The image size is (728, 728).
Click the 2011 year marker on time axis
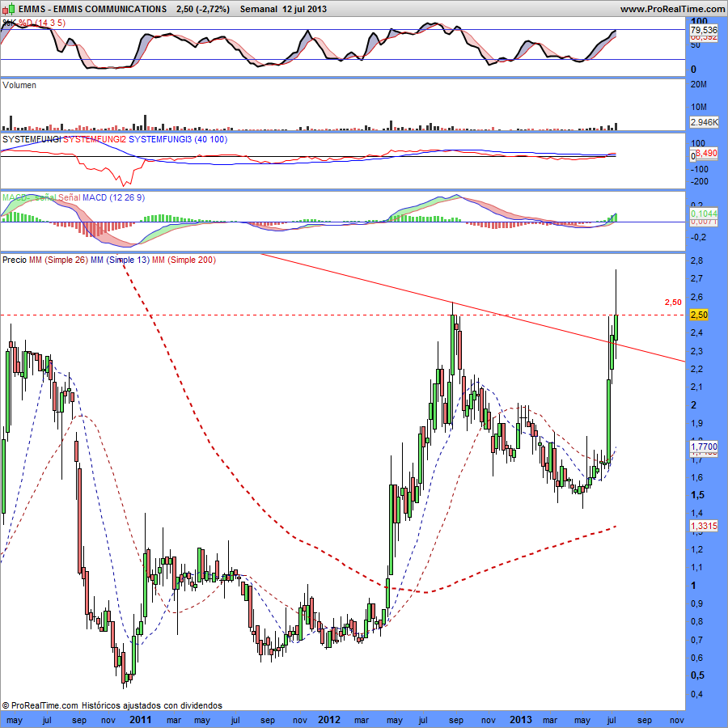pyautogui.click(x=141, y=720)
